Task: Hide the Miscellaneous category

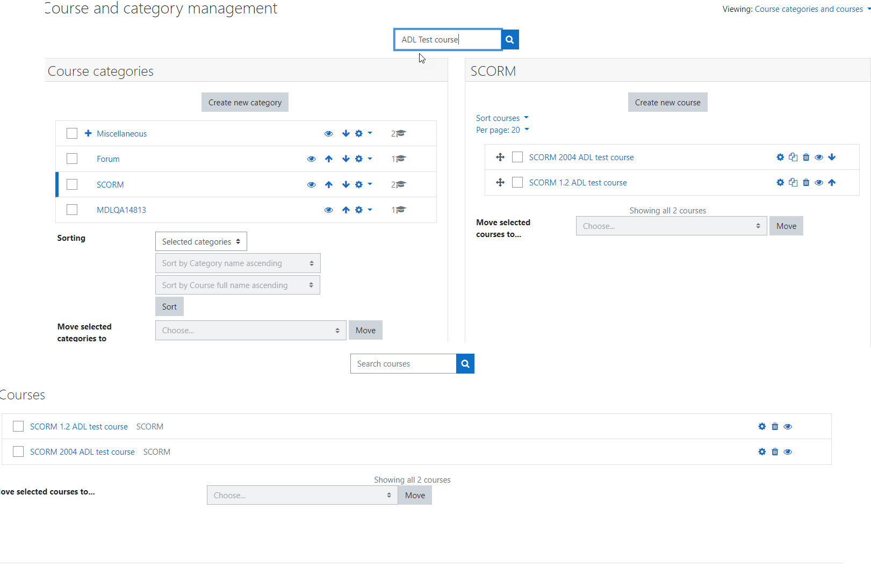Action: (329, 133)
